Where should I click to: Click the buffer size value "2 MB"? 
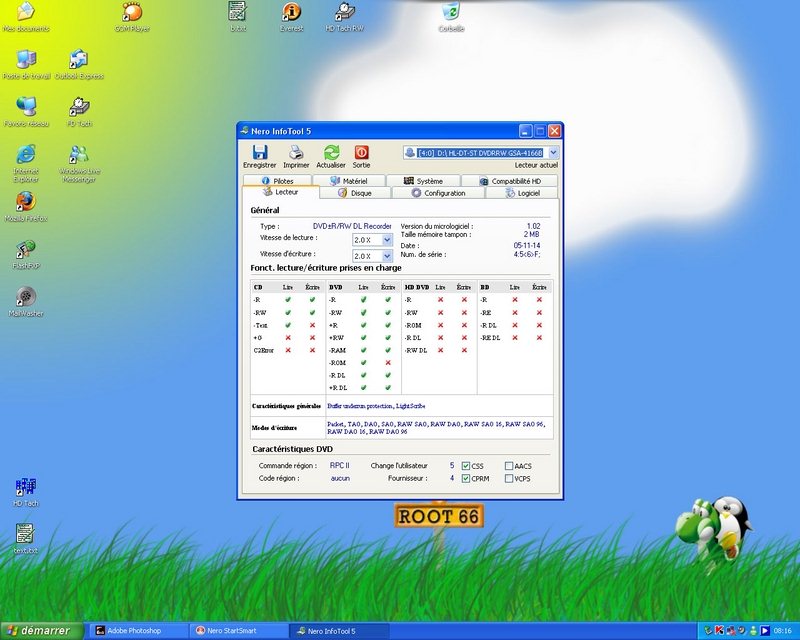coord(532,234)
